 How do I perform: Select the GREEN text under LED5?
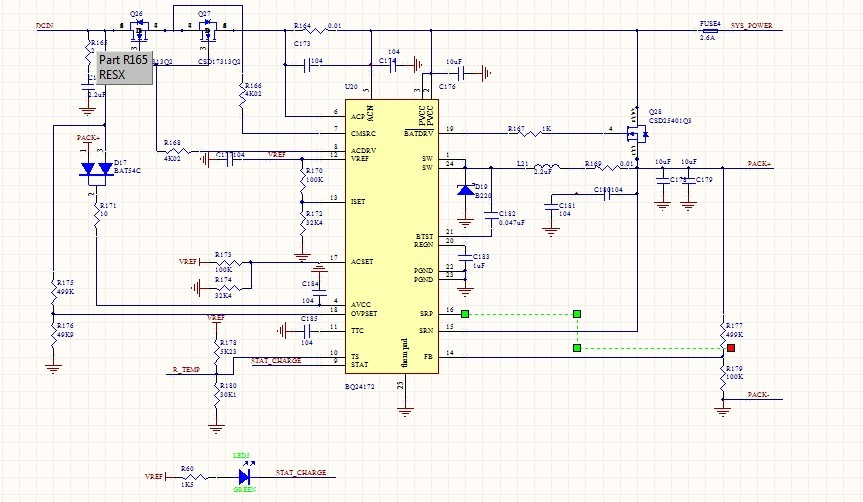coord(245,489)
